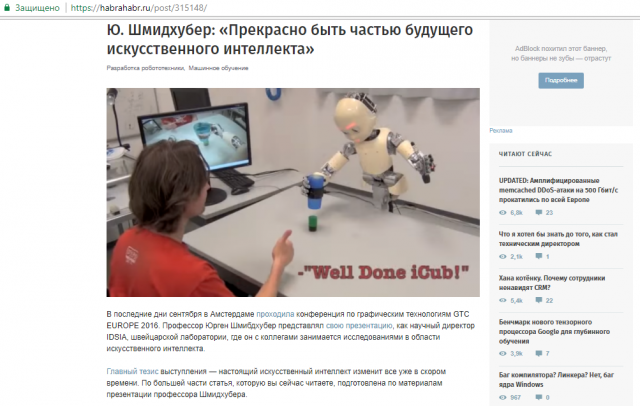The height and width of the screenshot is (406, 640).
Task: Click the 'Защищено' secure label
Action: [x=37, y=8]
